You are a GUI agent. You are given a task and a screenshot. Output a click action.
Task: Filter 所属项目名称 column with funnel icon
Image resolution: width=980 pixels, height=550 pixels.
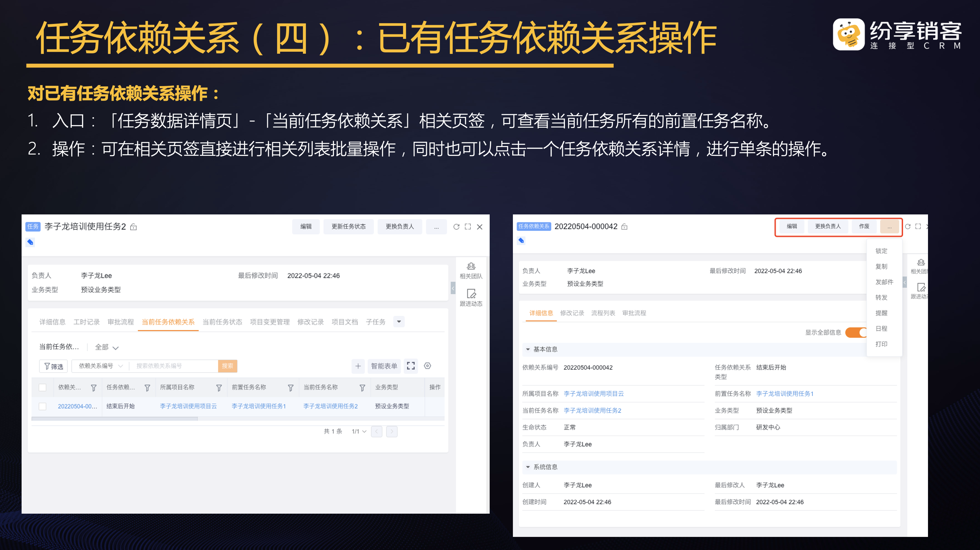[x=219, y=388]
